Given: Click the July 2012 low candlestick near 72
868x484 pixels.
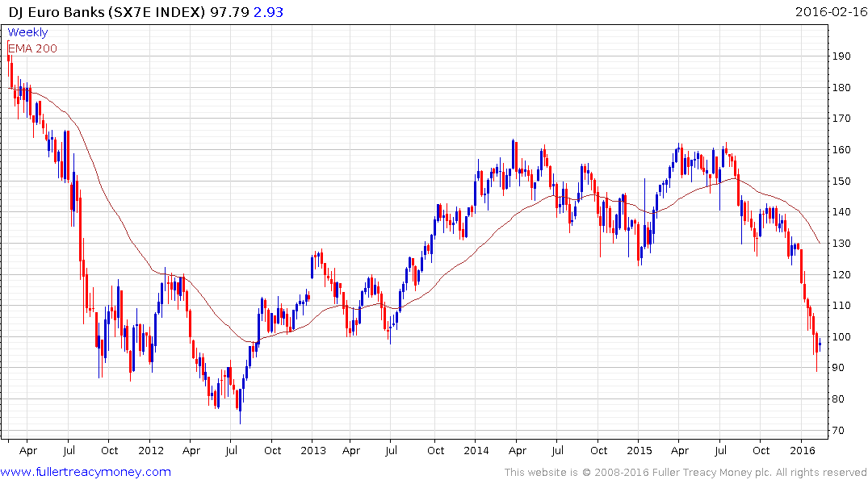Looking at the screenshot, I should (241, 406).
